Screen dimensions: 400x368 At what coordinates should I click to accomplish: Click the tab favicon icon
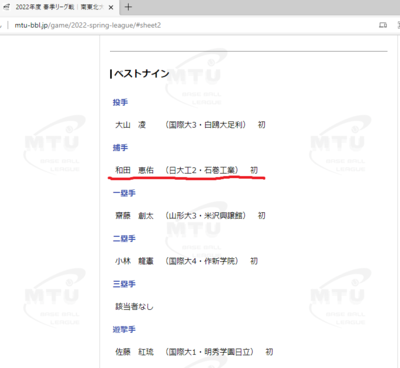[7, 7]
